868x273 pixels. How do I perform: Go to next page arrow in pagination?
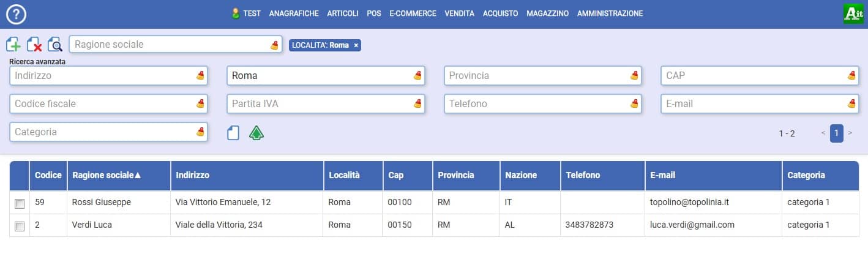pyautogui.click(x=850, y=133)
